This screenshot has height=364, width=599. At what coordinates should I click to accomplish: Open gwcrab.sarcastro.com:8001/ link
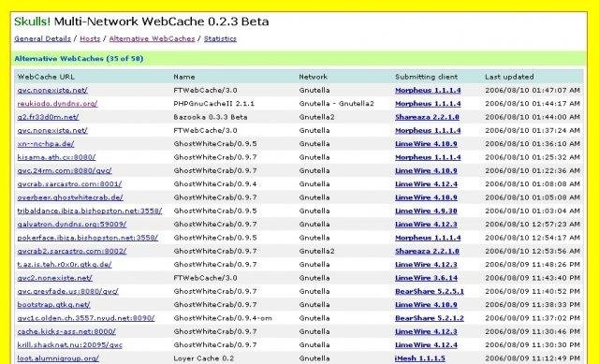click(x=69, y=184)
